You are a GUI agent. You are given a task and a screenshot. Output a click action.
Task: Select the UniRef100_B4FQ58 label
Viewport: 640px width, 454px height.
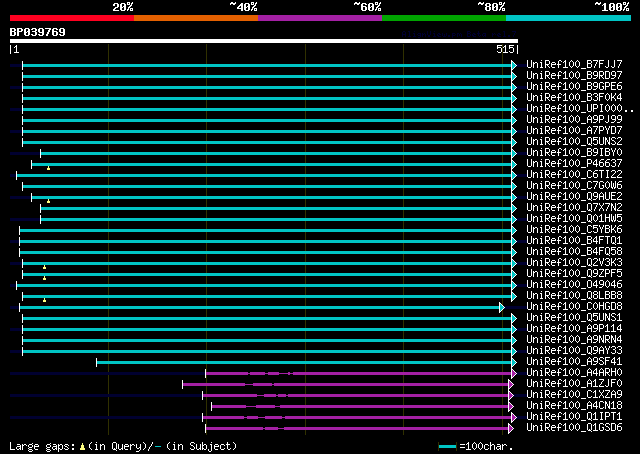click(x=574, y=252)
